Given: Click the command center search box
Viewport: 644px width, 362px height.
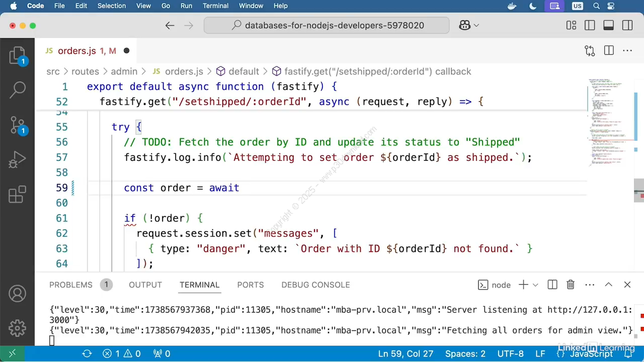Looking at the screenshot, I should tap(327, 25).
